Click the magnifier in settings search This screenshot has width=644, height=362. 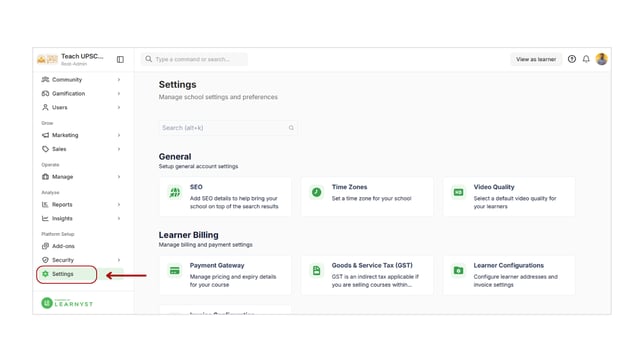click(291, 128)
